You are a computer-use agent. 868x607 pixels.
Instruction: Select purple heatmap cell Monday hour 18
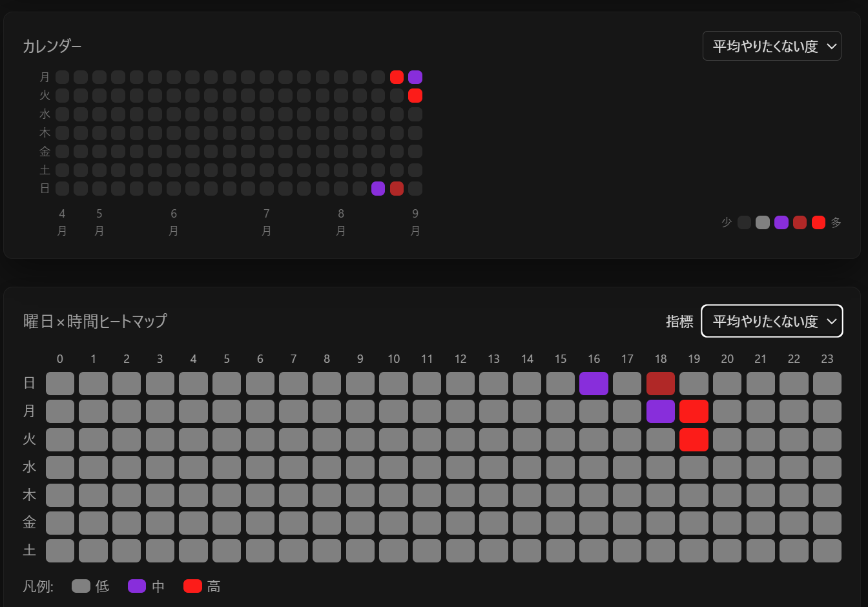(661, 411)
